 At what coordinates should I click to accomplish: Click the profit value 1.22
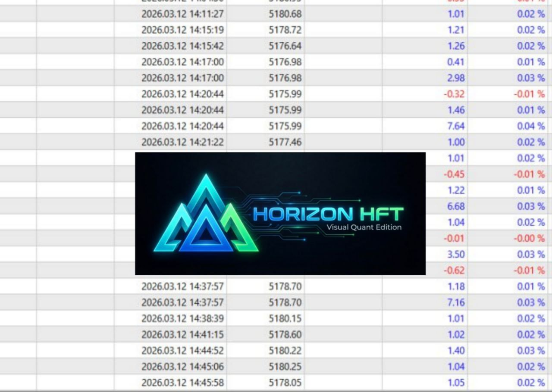click(456, 190)
